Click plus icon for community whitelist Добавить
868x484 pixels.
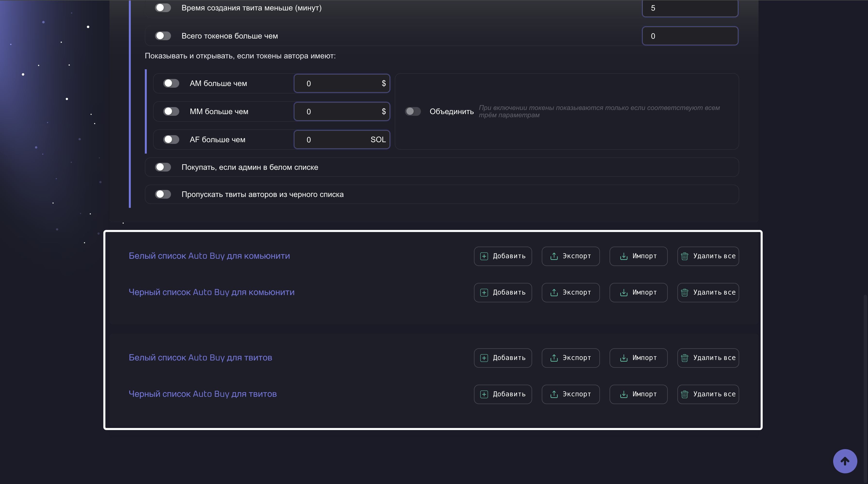point(484,256)
